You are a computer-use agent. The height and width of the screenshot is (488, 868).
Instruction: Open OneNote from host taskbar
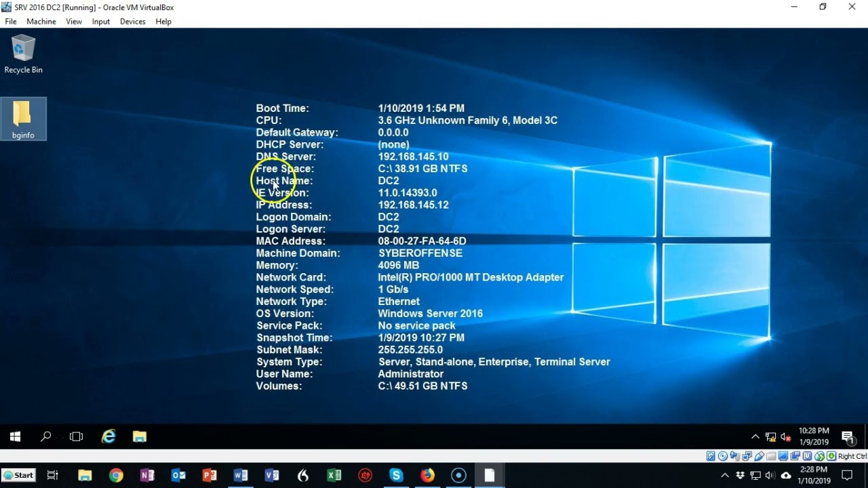(x=147, y=476)
